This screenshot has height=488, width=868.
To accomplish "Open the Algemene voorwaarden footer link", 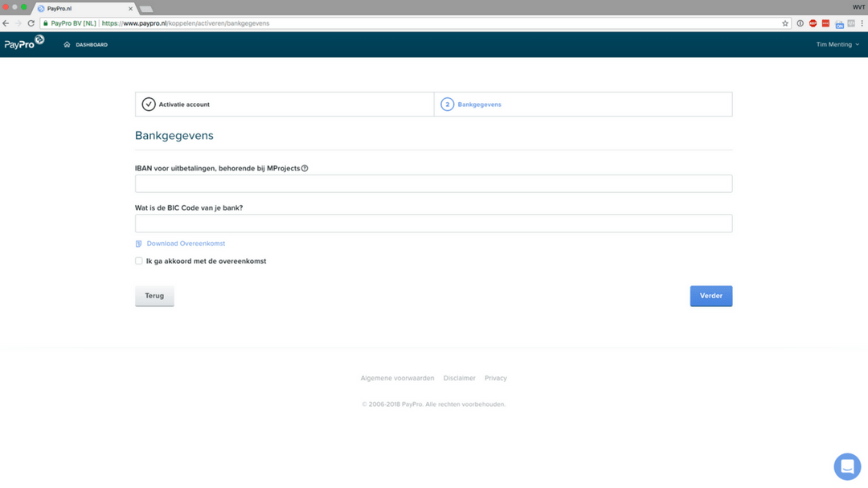I will coord(398,379).
